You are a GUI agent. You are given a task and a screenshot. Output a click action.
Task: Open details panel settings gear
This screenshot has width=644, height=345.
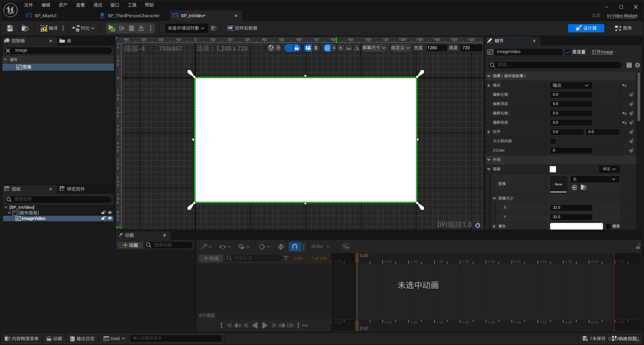pyautogui.click(x=637, y=65)
